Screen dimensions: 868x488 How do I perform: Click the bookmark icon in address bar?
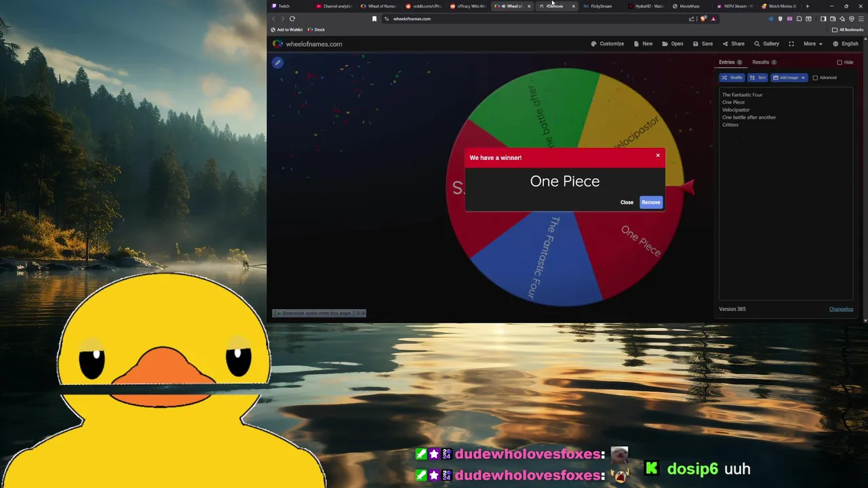point(374,19)
